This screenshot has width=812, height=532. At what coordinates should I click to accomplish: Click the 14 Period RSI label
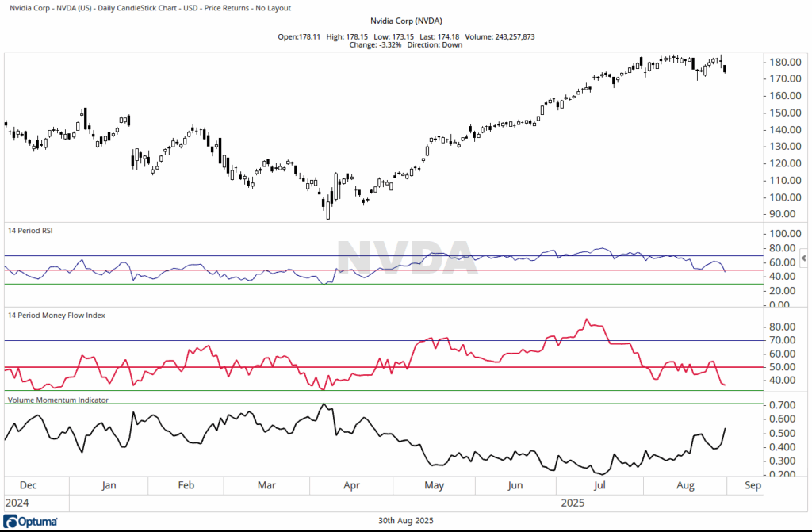[29, 230]
